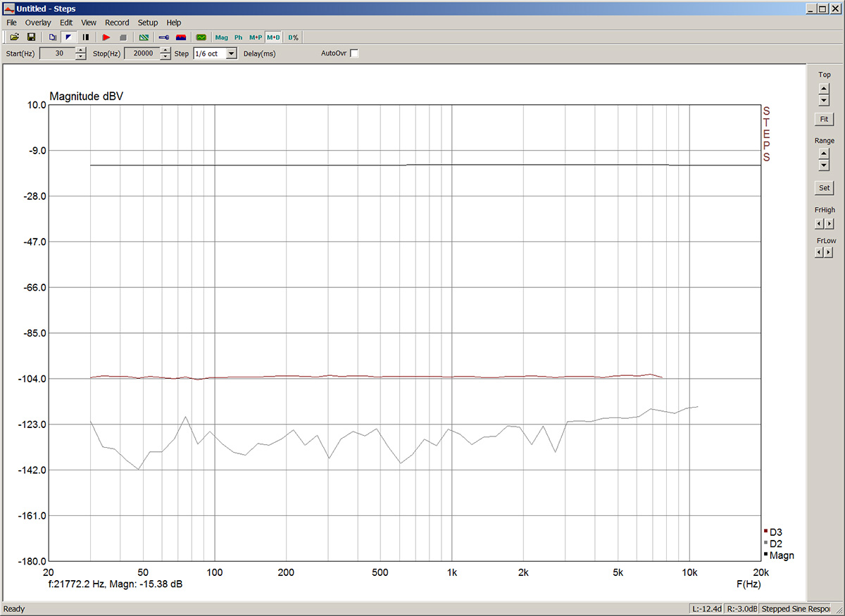Open the Step 1/6 oct dropdown
This screenshot has height=616, width=845.
232,54
